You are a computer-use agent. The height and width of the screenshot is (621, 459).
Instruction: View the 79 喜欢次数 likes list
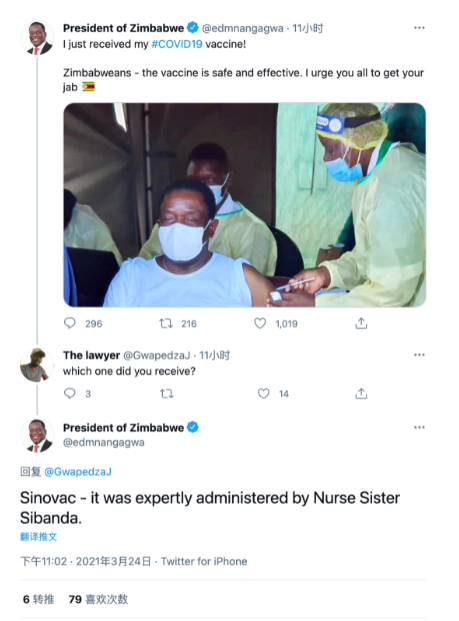click(x=98, y=599)
